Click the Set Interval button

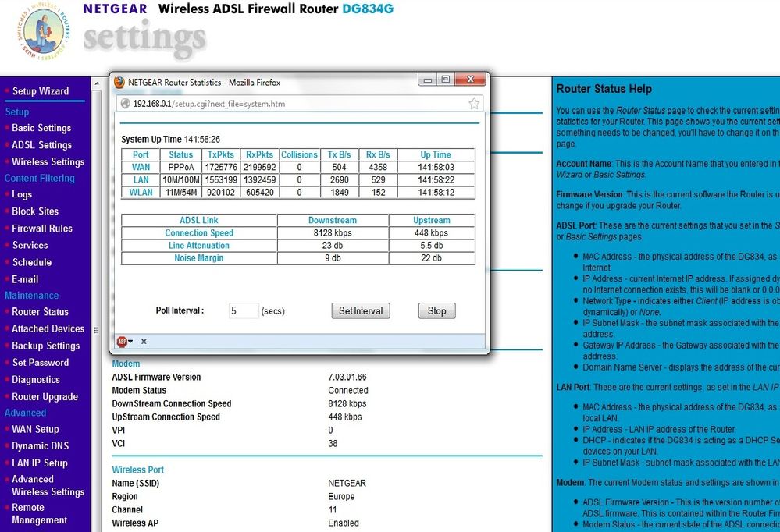pos(361,310)
